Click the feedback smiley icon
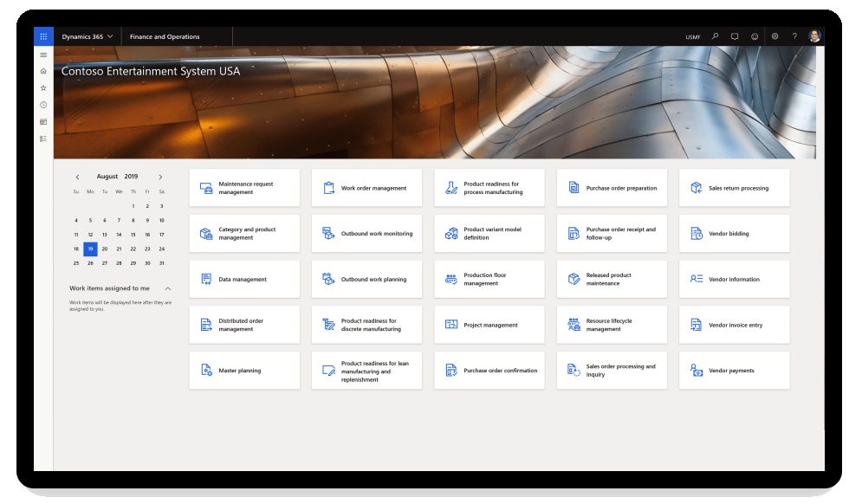Image resolution: width=862 pixels, height=504 pixels. pos(755,36)
